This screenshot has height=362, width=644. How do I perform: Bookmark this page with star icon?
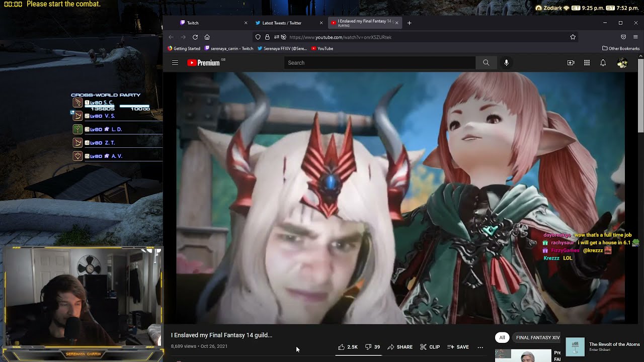573,37
